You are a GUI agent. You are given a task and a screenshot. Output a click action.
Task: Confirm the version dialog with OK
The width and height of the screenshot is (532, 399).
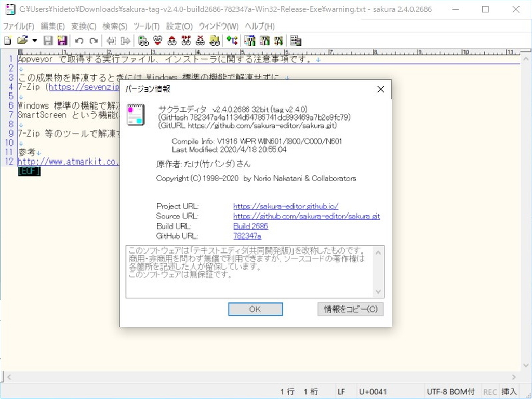pos(255,309)
